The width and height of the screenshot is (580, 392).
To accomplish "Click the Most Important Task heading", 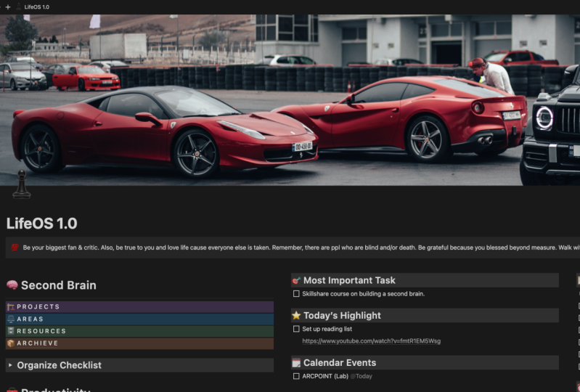I will (349, 280).
